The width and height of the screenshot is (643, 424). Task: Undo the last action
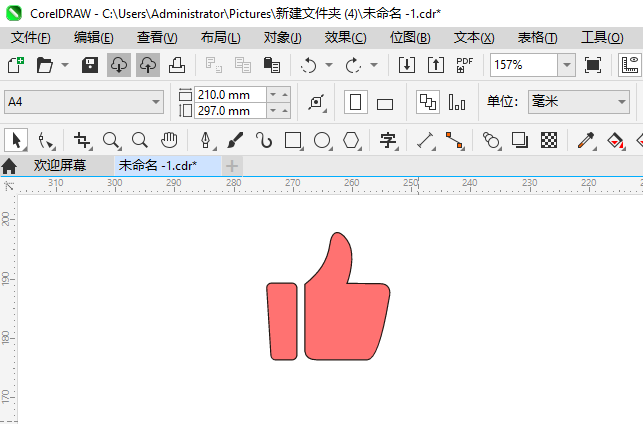(x=309, y=65)
